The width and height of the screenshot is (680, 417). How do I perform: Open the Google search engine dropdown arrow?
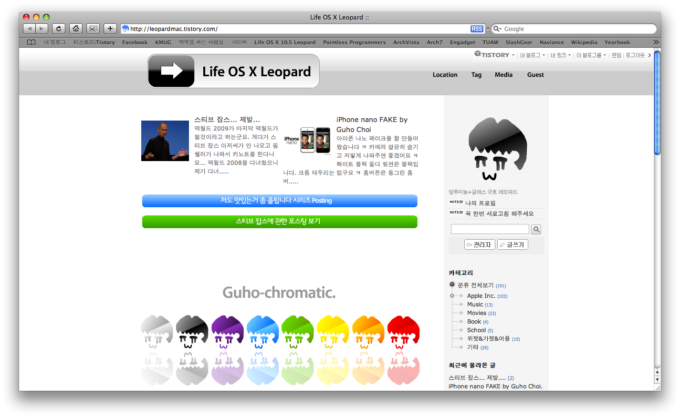click(x=501, y=29)
